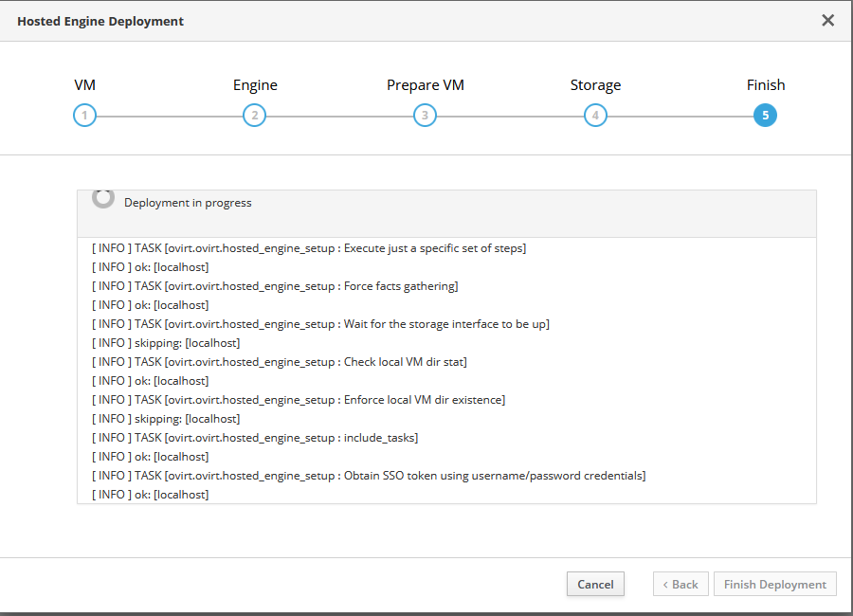This screenshot has width=853, height=616.
Task: Close the Hosted Engine Deployment dialog
Action: (x=827, y=20)
